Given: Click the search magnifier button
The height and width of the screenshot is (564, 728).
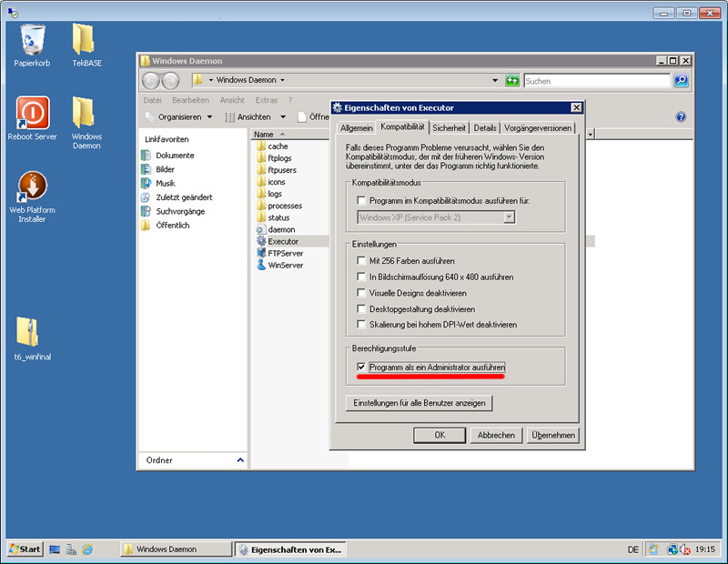Looking at the screenshot, I should coord(681,81).
